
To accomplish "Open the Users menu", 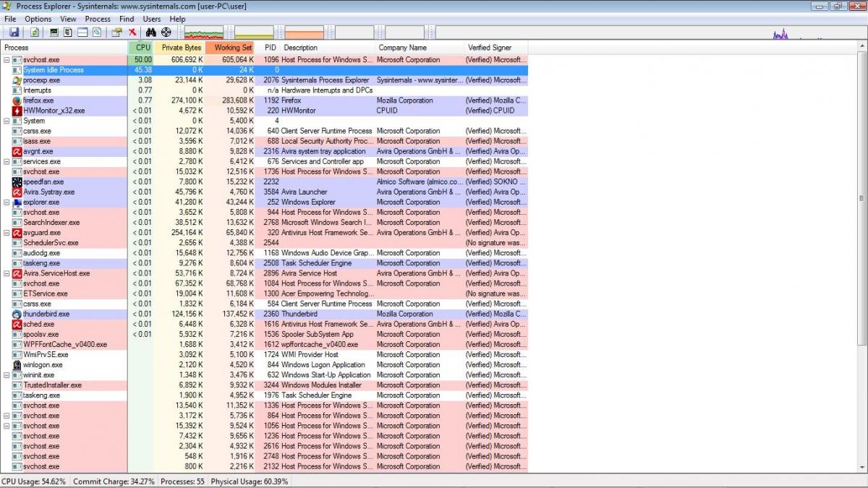I will [152, 19].
